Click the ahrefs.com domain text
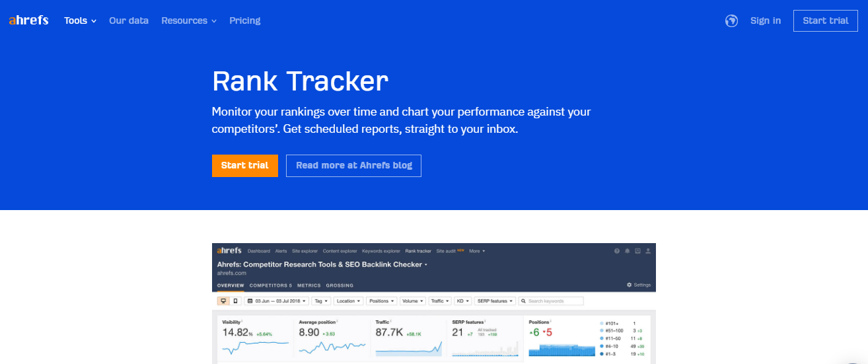Screen dimensions: 868x364 pyautogui.click(x=231, y=273)
